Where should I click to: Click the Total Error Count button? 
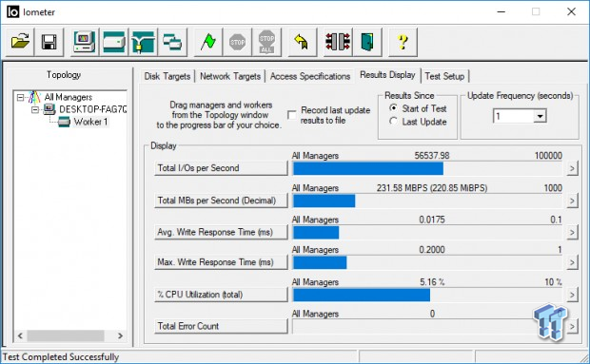pos(221,326)
